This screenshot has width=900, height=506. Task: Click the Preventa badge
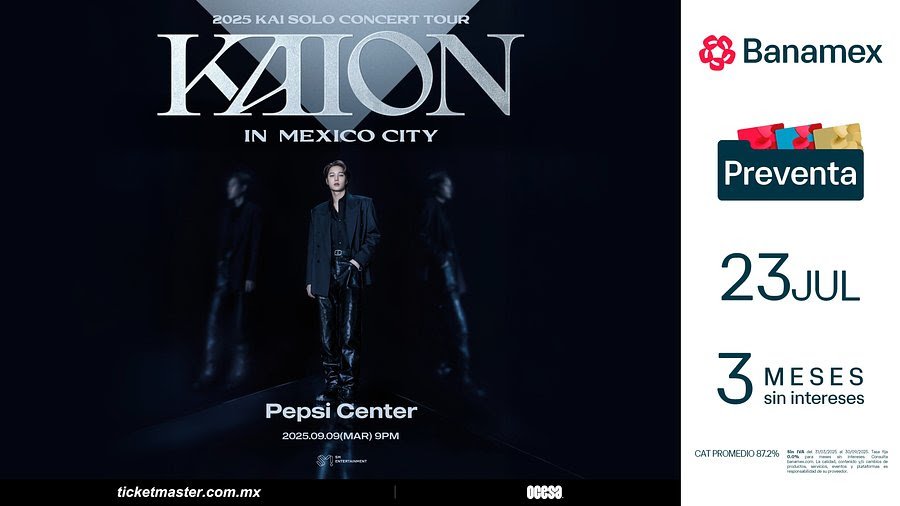coord(790,171)
